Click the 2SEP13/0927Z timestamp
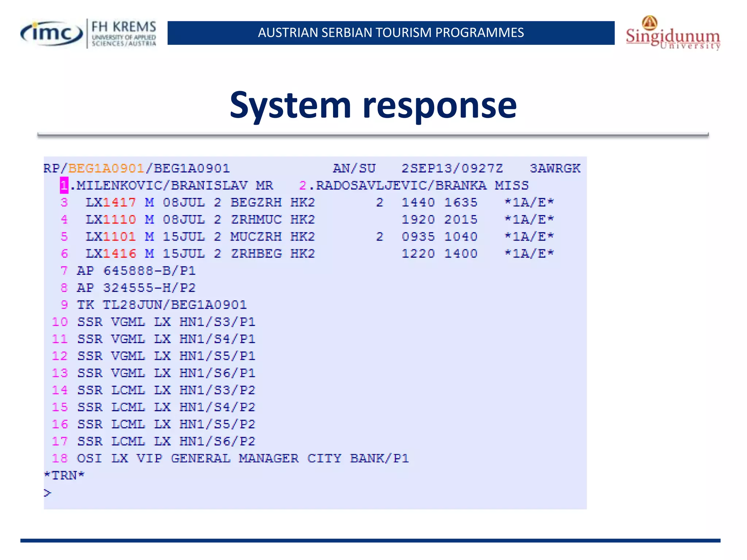This screenshot has width=747, height=560. pyautogui.click(x=452, y=168)
